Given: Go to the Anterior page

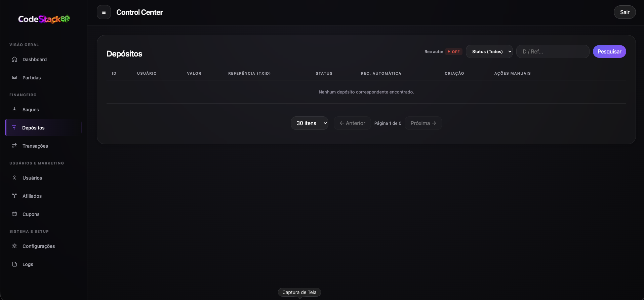Looking at the screenshot, I should tap(352, 123).
